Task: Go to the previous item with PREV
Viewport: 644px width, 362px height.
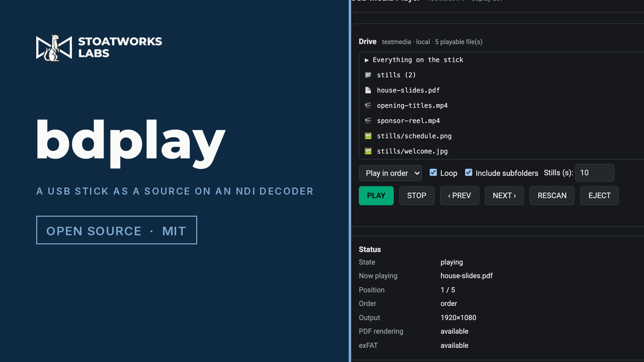Action: click(x=460, y=196)
